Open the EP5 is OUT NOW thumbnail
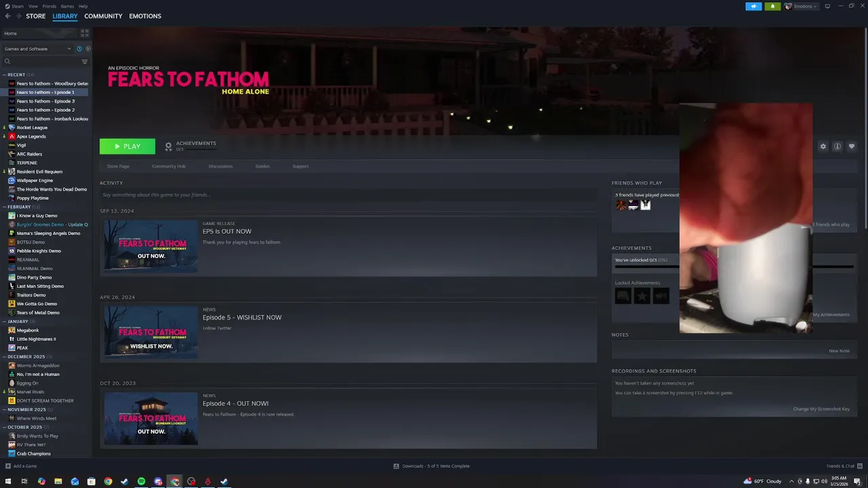The width and height of the screenshot is (868, 488). pos(151,246)
